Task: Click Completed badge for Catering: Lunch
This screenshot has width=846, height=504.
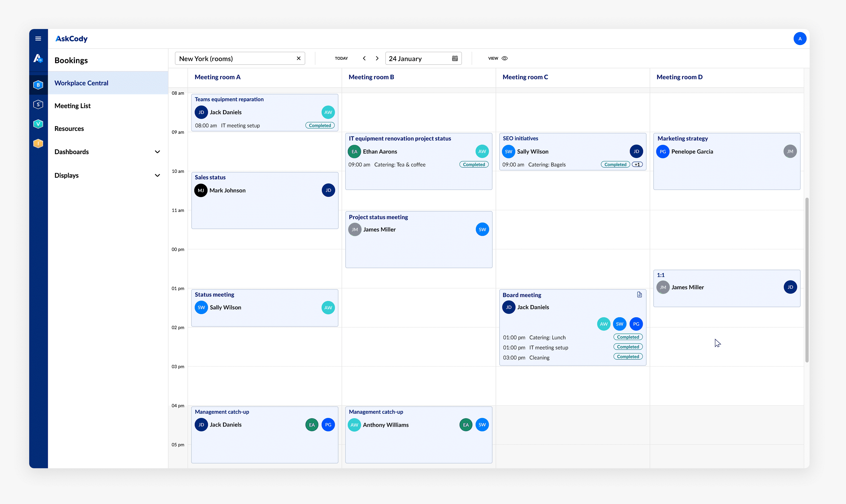Action: (628, 337)
